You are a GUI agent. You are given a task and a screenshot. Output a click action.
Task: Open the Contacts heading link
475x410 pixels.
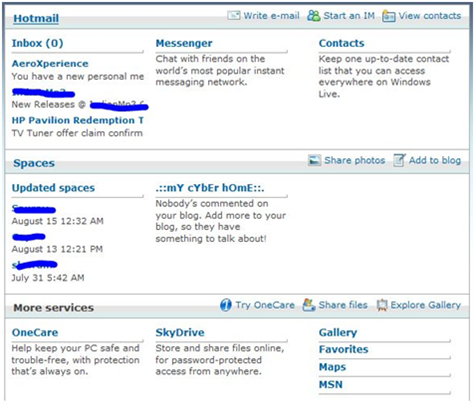point(341,43)
